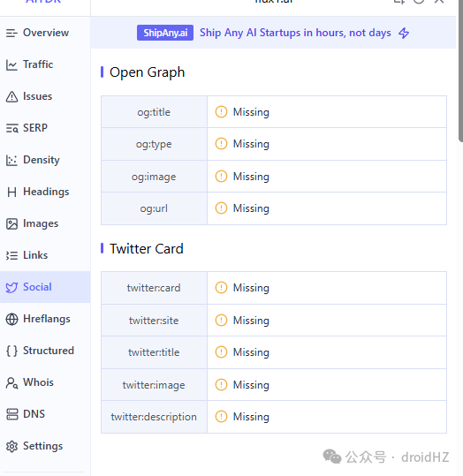Select the Hreflangs globe icon

click(11, 319)
